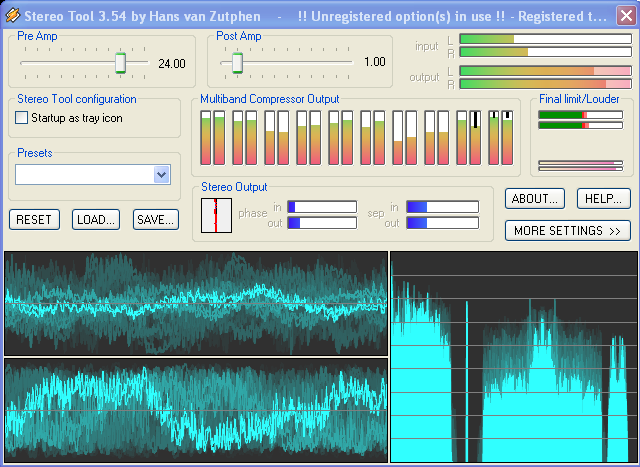
Task: Click the stereo phase scope display
Action: (216, 216)
